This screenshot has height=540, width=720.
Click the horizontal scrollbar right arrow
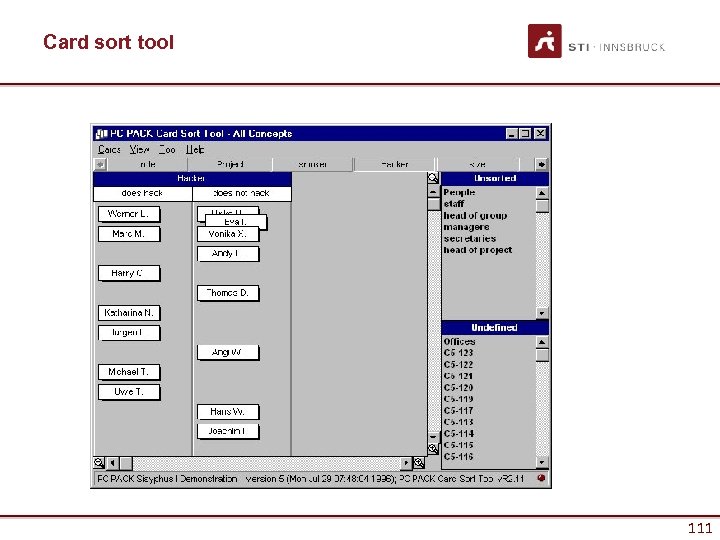[x=406, y=463]
